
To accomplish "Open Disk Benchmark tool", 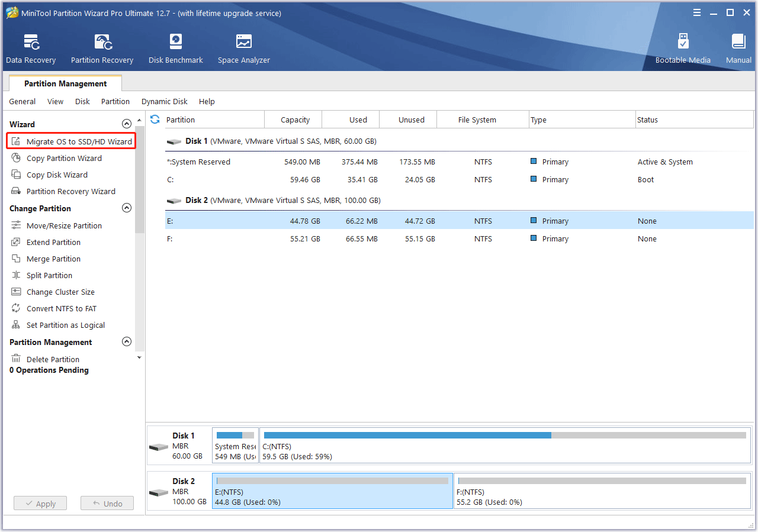I will tap(176, 49).
